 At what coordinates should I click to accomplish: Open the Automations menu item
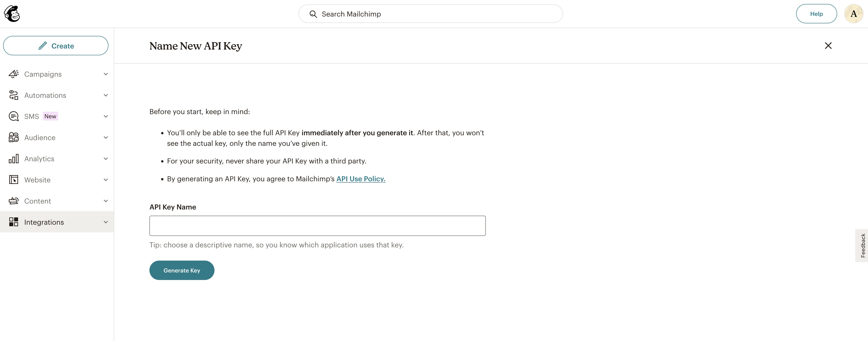[45, 95]
